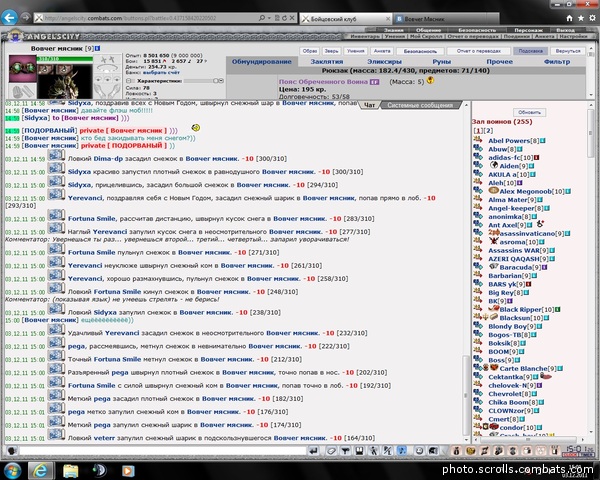Viewport: 600px width, 480px height.
Task: Click the browser back arrow button
Action: (x=9, y=17)
